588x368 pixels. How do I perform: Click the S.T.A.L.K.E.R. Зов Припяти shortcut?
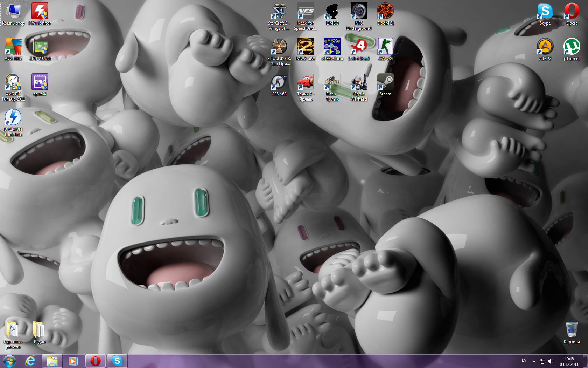coord(279,52)
